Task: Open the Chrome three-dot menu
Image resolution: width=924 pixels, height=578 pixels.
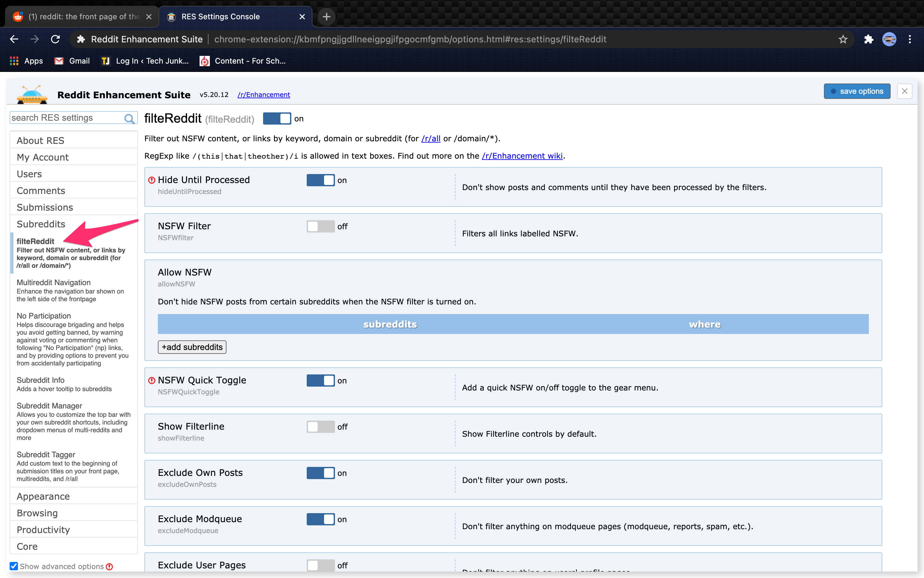Action: (910, 39)
